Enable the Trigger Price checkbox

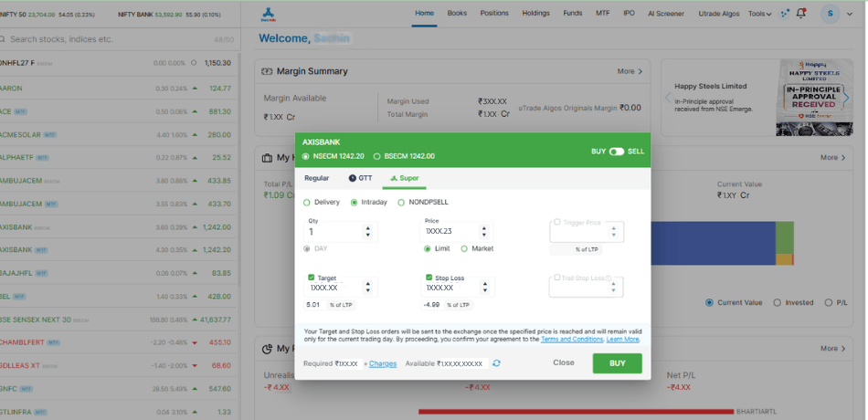(x=557, y=222)
